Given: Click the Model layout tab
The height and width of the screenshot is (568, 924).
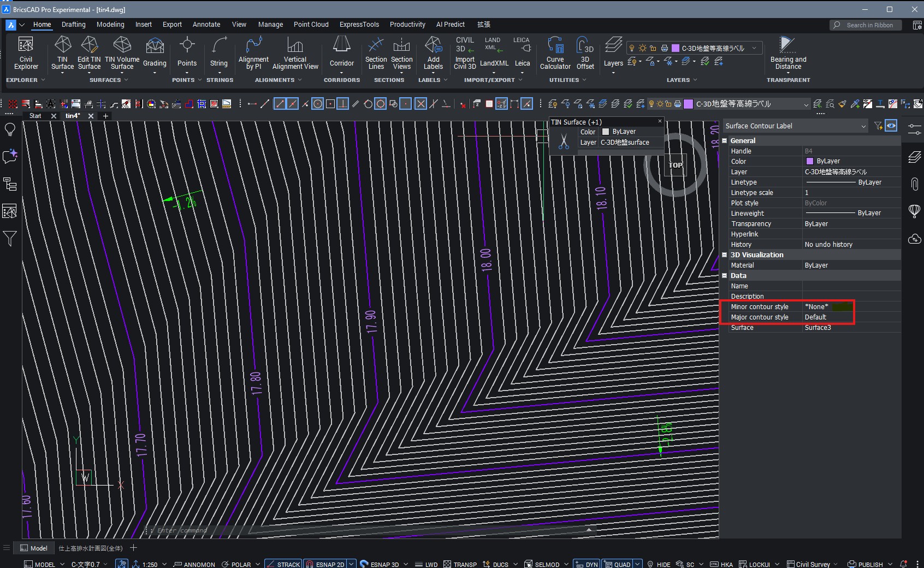Looking at the screenshot, I should 34,548.
